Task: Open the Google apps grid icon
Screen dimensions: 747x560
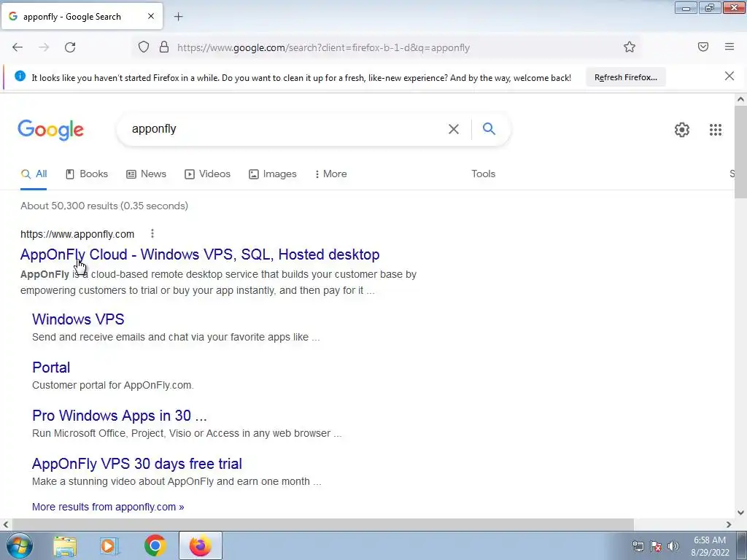Action: (x=716, y=130)
